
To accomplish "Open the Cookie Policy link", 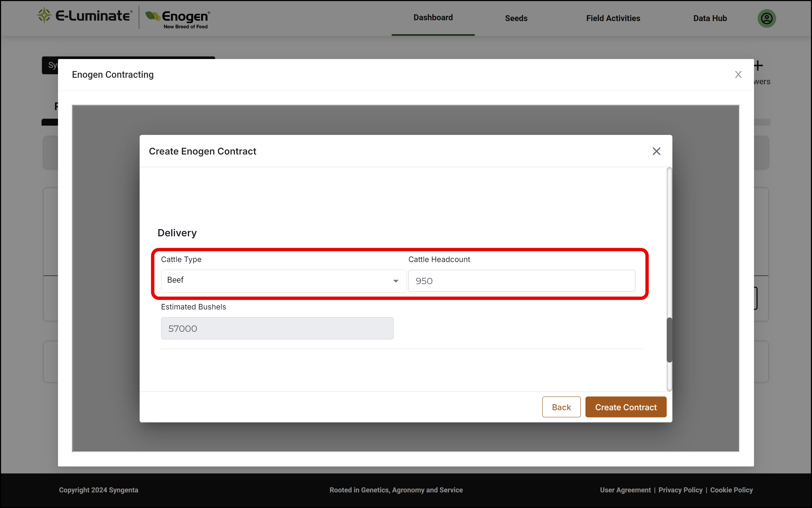I will 731,490.
